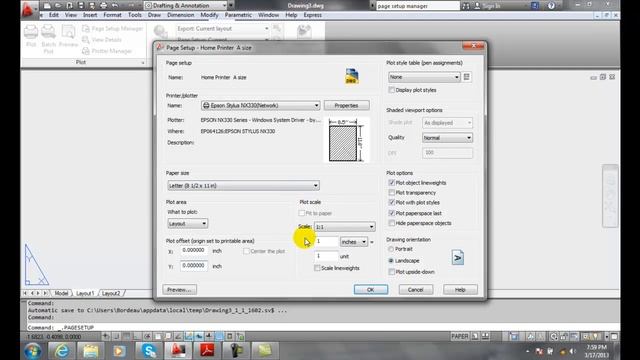
Task: Open the Parametric menu
Action: coord(238,15)
